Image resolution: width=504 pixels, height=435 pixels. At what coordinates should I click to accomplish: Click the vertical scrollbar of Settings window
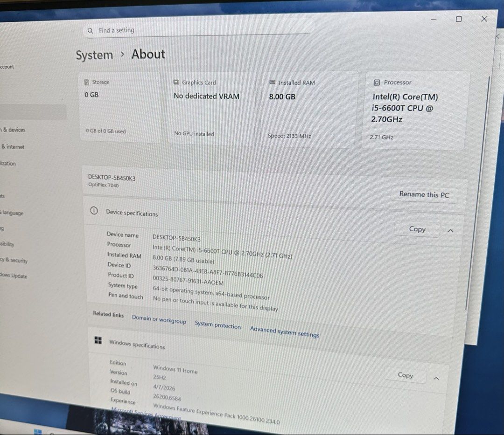[x=478, y=193]
